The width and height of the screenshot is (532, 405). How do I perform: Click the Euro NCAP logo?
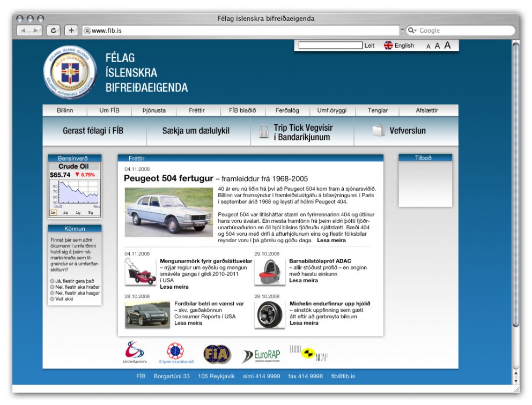pyautogui.click(x=308, y=353)
